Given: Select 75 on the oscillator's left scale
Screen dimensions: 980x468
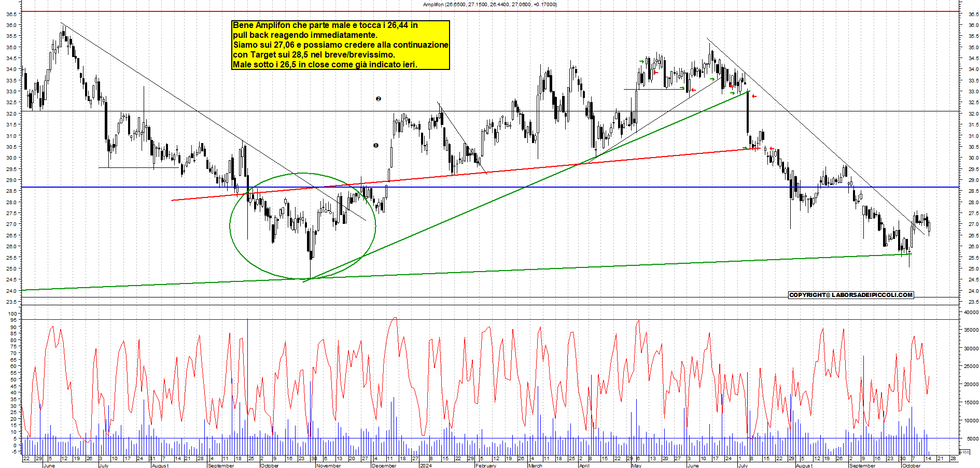Looking at the screenshot, I should [14, 347].
